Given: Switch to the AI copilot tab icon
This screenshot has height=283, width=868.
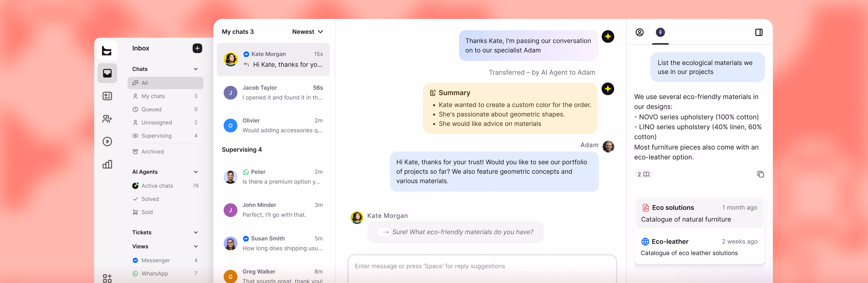Looking at the screenshot, I should click(x=660, y=32).
